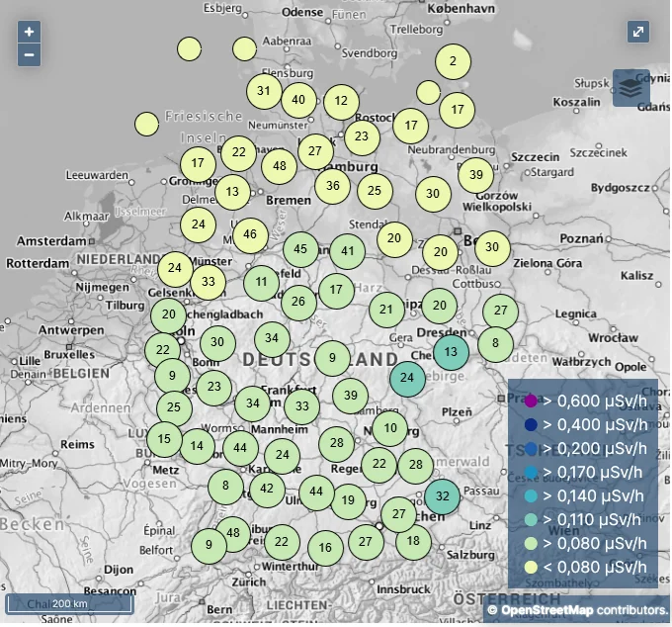Click the green cluster marker labeled 41

(x=348, y=251)
